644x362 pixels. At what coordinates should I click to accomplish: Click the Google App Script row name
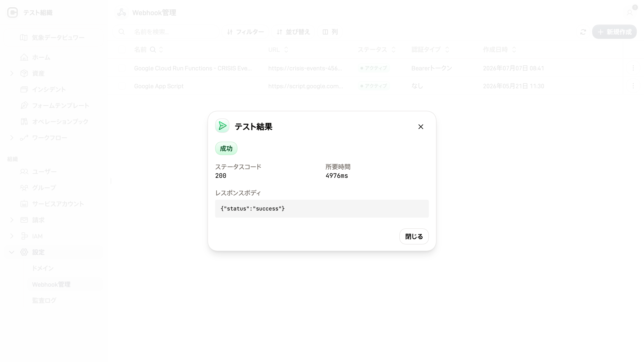coord(159,86)
